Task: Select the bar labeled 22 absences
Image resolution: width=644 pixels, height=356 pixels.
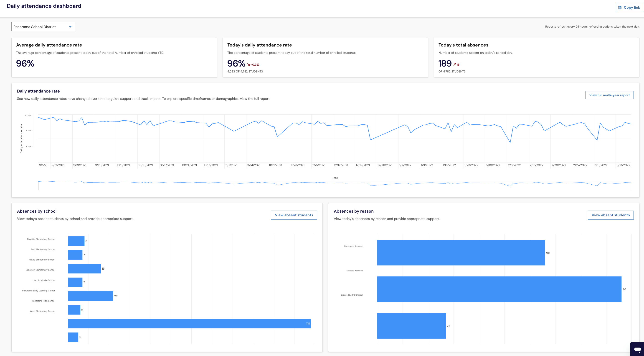Action: [91, 296]
